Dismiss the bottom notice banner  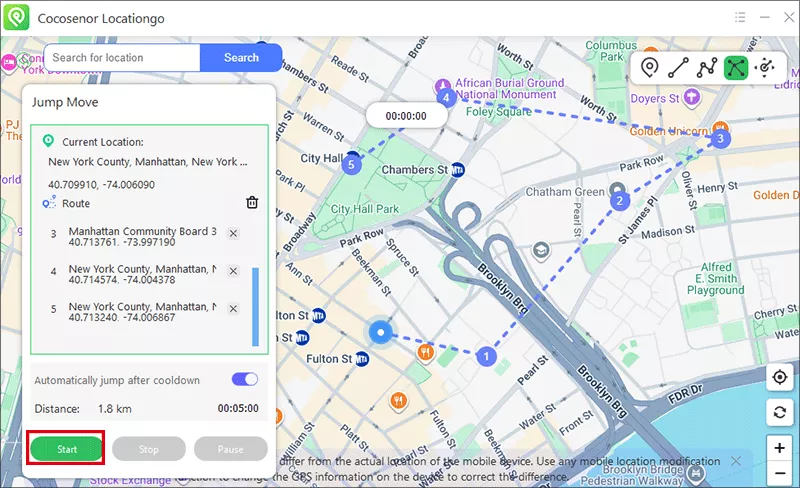(736, 461)
